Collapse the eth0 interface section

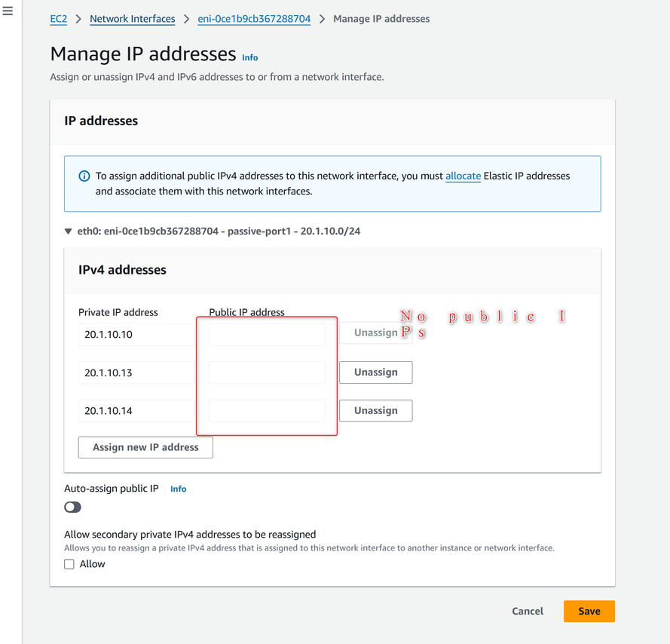(x=69, y=232)
